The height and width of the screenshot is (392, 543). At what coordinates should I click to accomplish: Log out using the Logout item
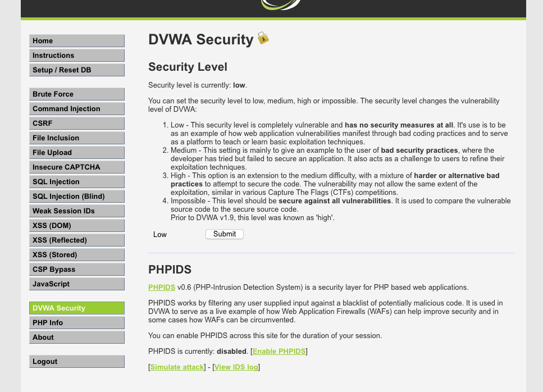pyautogui.click(x=77, y=361)
